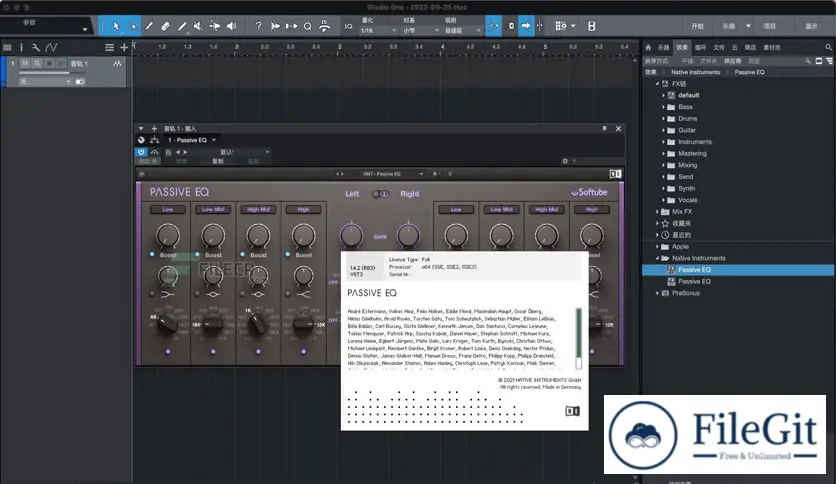The height and width of the screenshot is (484, 836).
Task: Click the Add Track plus icon
Action: tap(124, 47)
